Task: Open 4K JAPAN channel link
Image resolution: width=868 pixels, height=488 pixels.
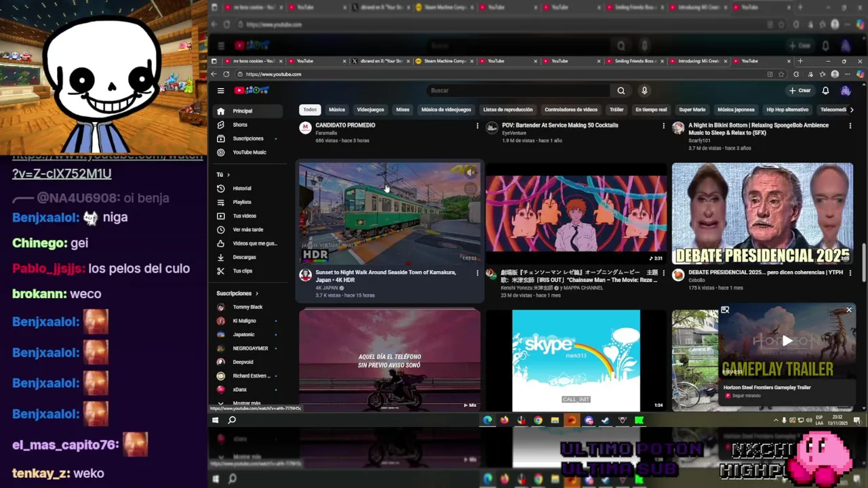Action: [327, 288]
